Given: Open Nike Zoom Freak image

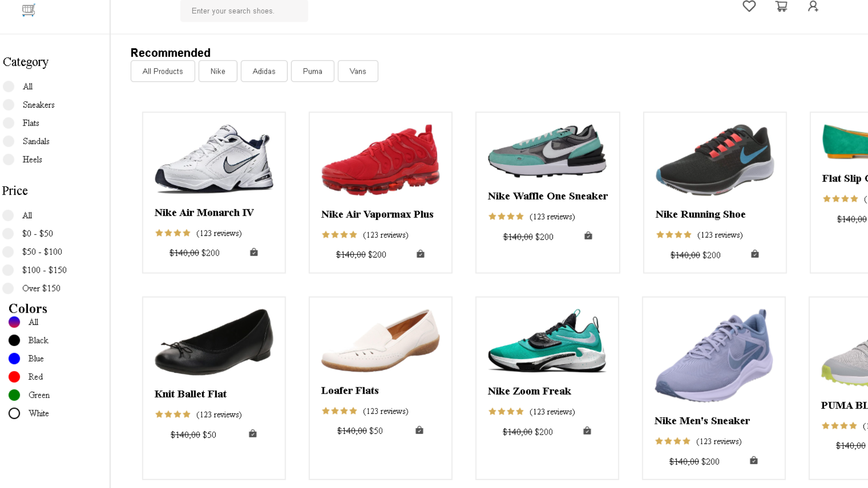Looking at the screenshot, I should click(547, 341).
